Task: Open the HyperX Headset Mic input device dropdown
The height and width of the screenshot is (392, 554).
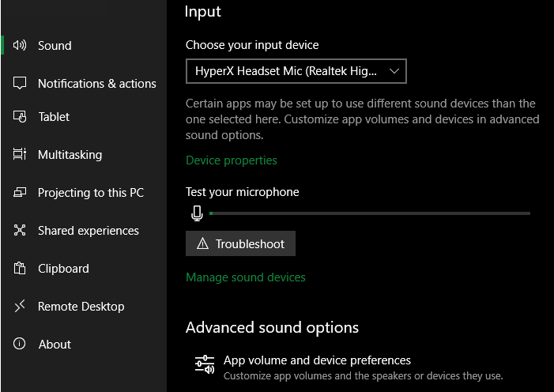Action: [296, 71]
